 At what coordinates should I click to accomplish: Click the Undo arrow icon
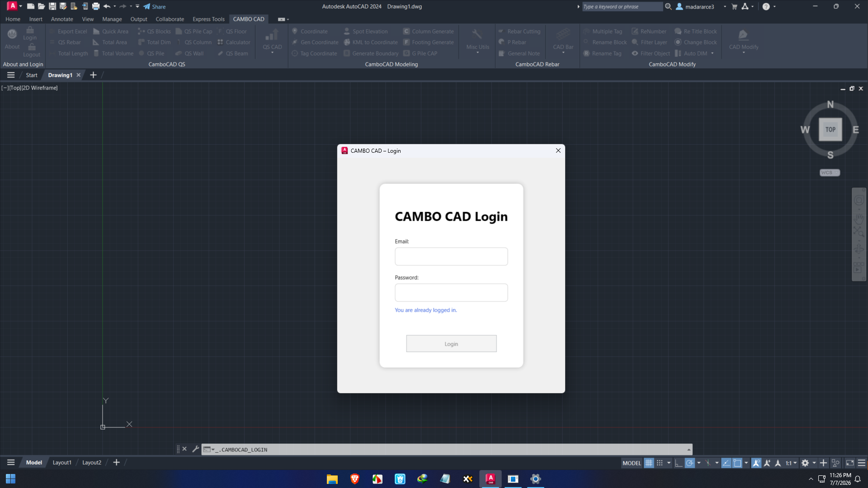[x=107, y=6]
